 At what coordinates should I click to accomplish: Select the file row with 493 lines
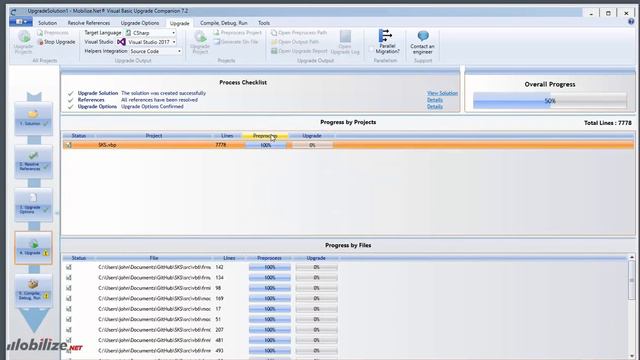(x=345, y=351)
